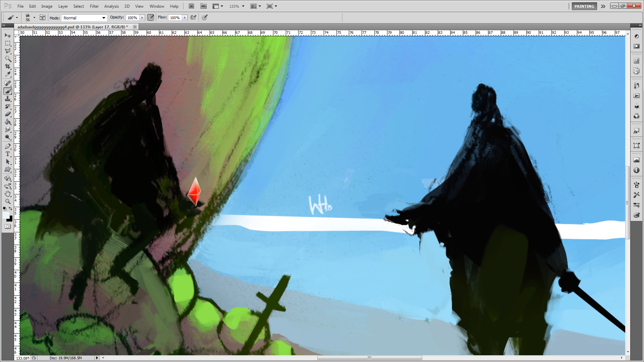The image size is (644, 362).
Task: Select the History Brush tool
Action: [x=8, y=106]
